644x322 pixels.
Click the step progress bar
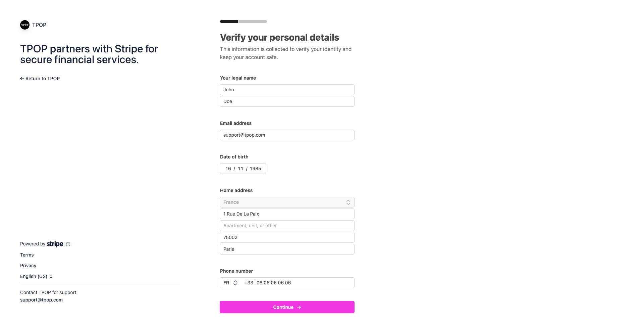[244, 21]
